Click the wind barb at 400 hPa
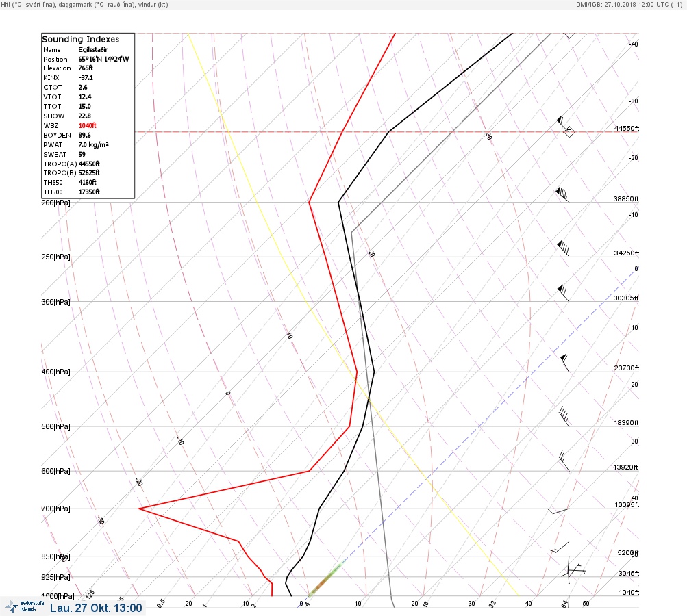Screen dimensions: 687x616 pos(565,363)
